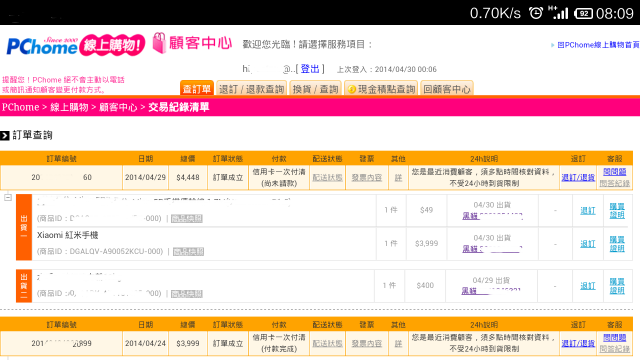
Task: Open 配送狀態 for the $4,448 order
Action: point(327,178)
